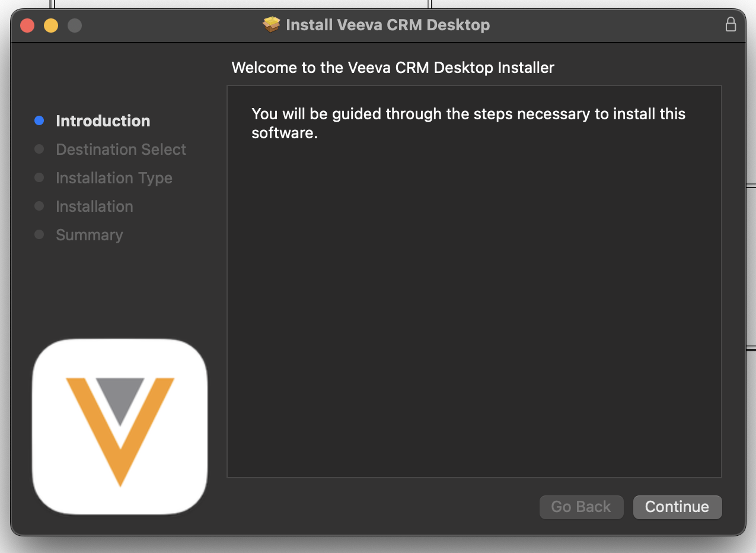Screen dimensions: 756x553
Task: Minimize the installer with the yellow button
Action: [x=51, y=26]
